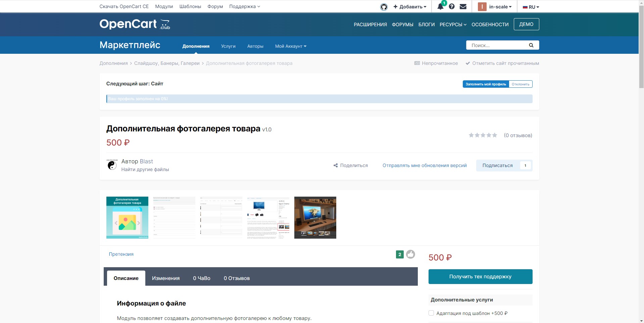
Task: Open the GitHub icon link
Action: 384,7
